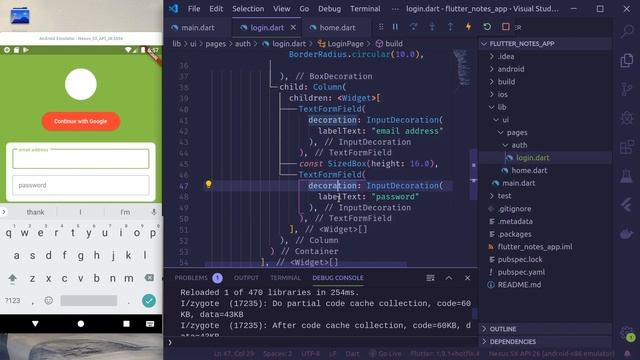The height and width of the screenshot is (360, 640).
Task: Restart the debug session
Action: pyautogui.click(x=487, y=27)
